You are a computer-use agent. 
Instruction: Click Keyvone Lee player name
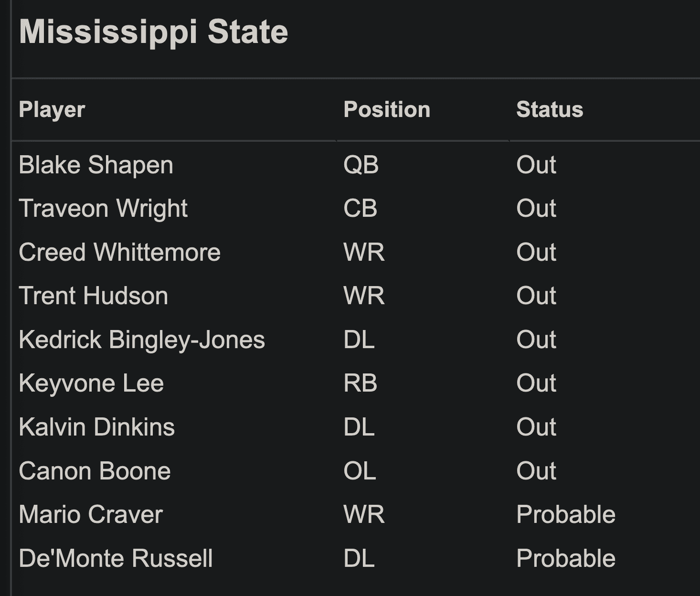tap(91, 383)
